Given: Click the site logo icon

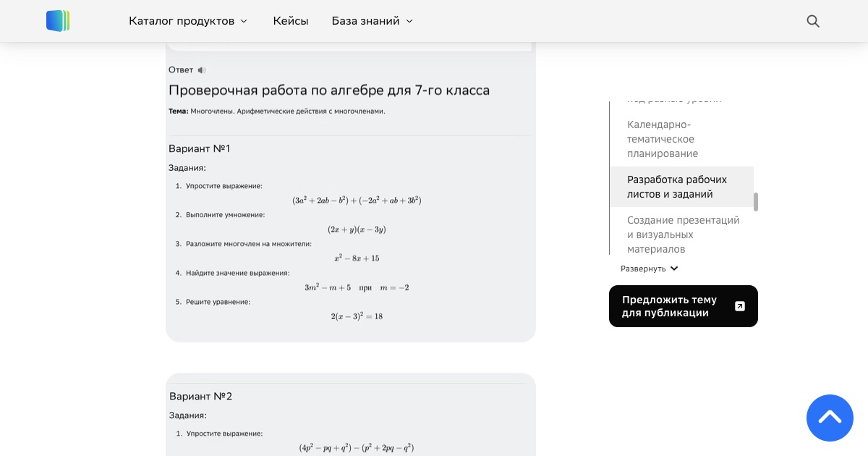Looking at the screenshot, I should pyautogui.click(x=58, y=21).
